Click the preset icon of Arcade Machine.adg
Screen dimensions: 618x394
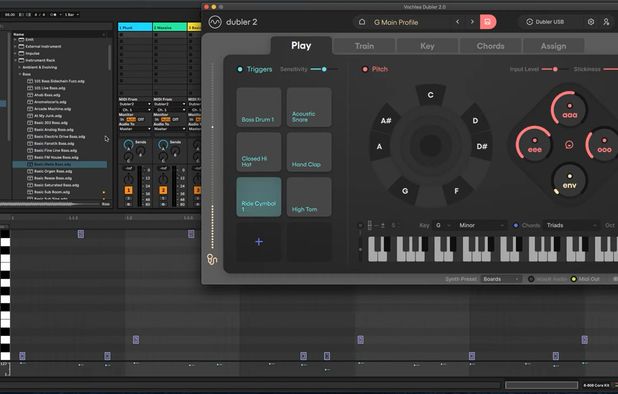[x=30, y=109]
